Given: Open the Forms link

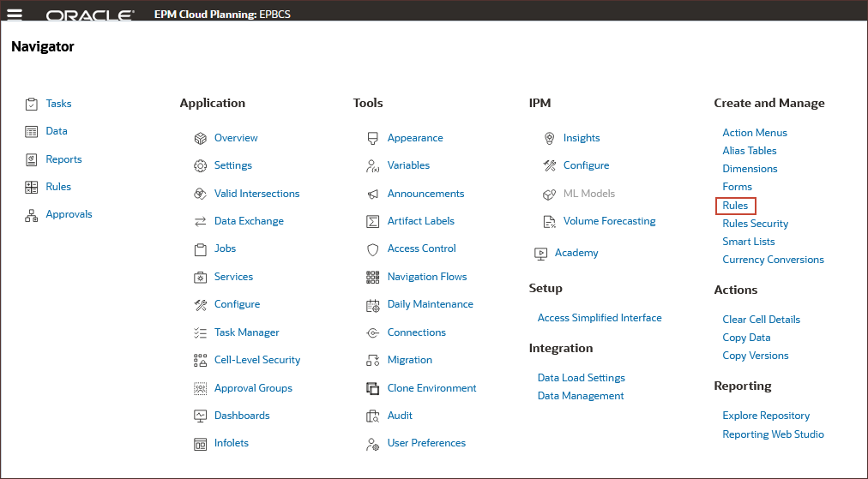Looking at the screenshot, I should [738, 187].
